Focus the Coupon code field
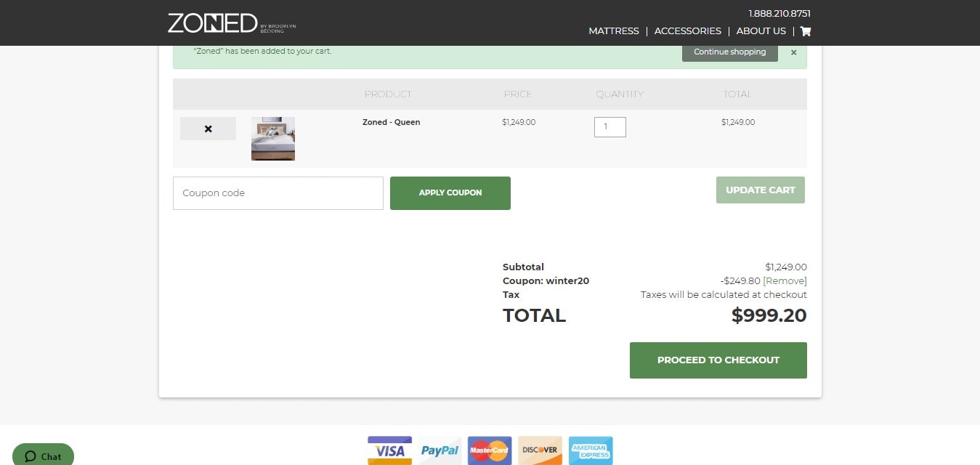 coord(278,193)
